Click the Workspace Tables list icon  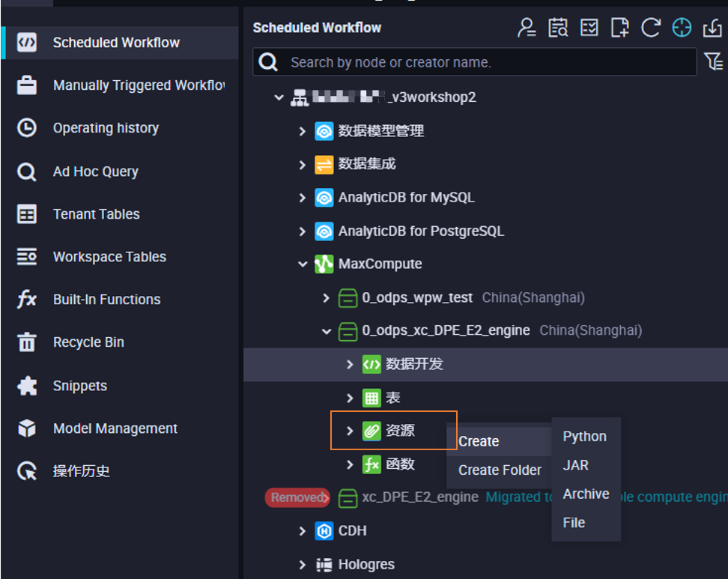coord(26,256)
